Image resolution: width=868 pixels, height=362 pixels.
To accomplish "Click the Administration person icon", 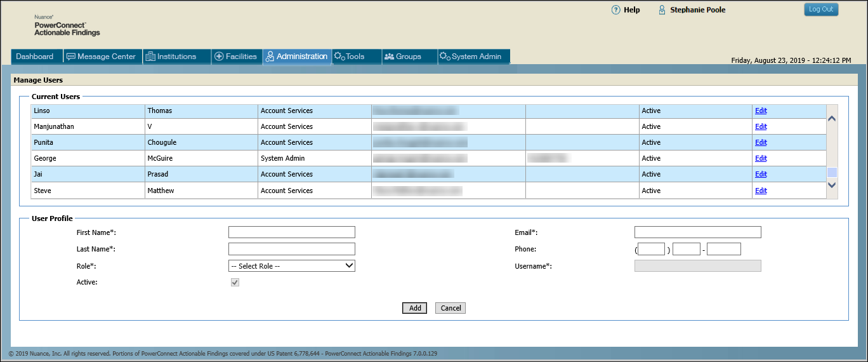I will tap(270, 57).
